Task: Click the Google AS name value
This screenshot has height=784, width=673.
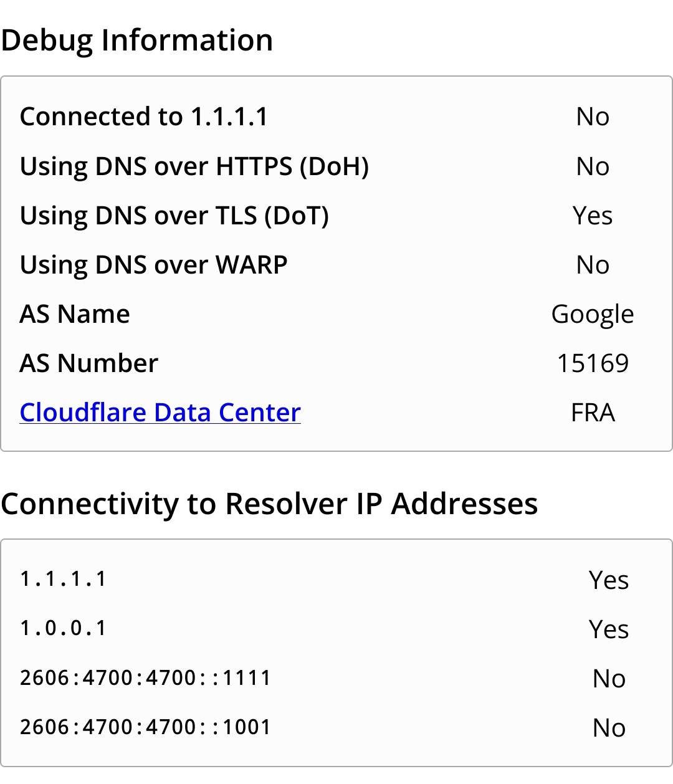Action: (593, 314)
